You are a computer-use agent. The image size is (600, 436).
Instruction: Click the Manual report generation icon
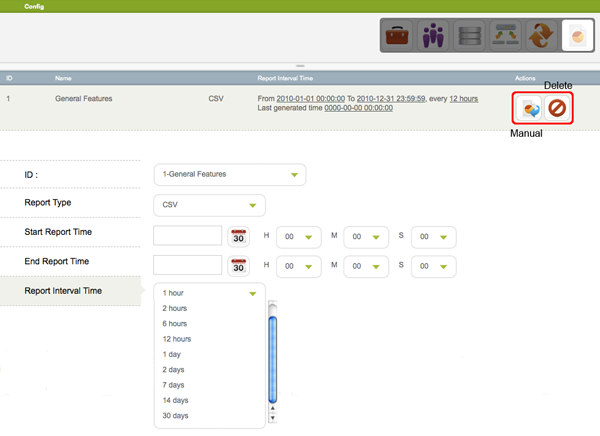pyautogui.click(x=528, y=107)
